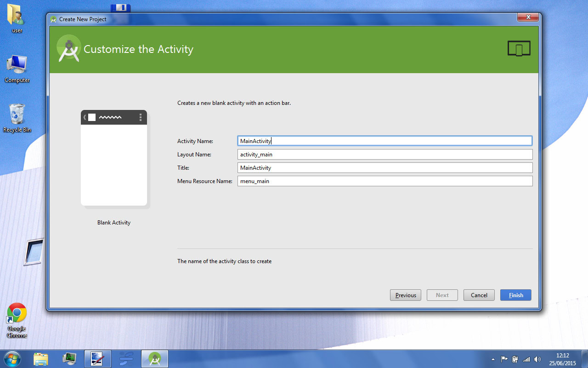Click the network signal icon in system tray
Viewport: 588px width, 368px height.
point(526,359)
